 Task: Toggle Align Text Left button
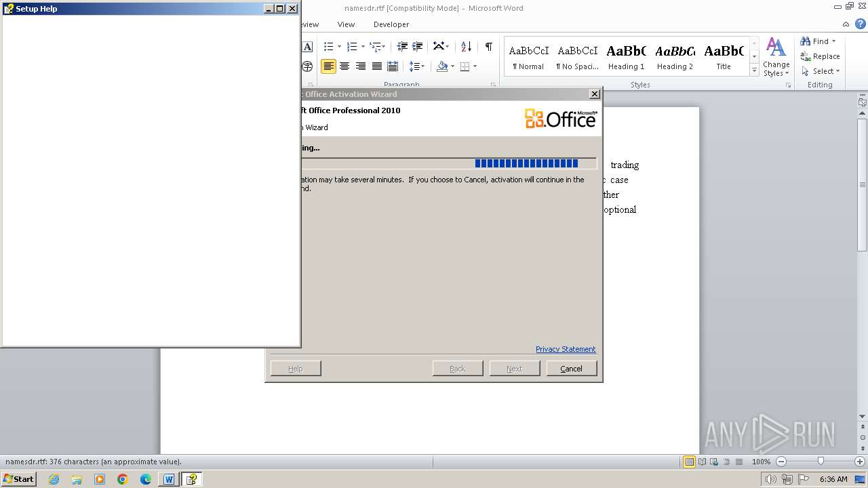tap(328, 66)
